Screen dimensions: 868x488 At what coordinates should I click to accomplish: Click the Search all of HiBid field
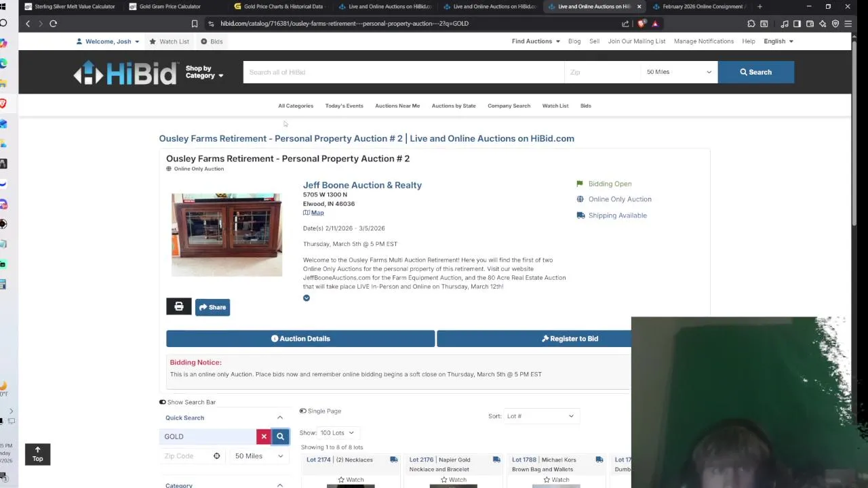[x=403, y=72]
